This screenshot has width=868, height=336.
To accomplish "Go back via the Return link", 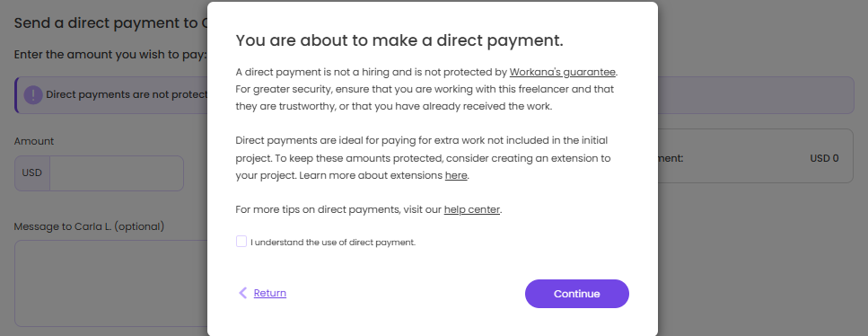I will point(269,293).
